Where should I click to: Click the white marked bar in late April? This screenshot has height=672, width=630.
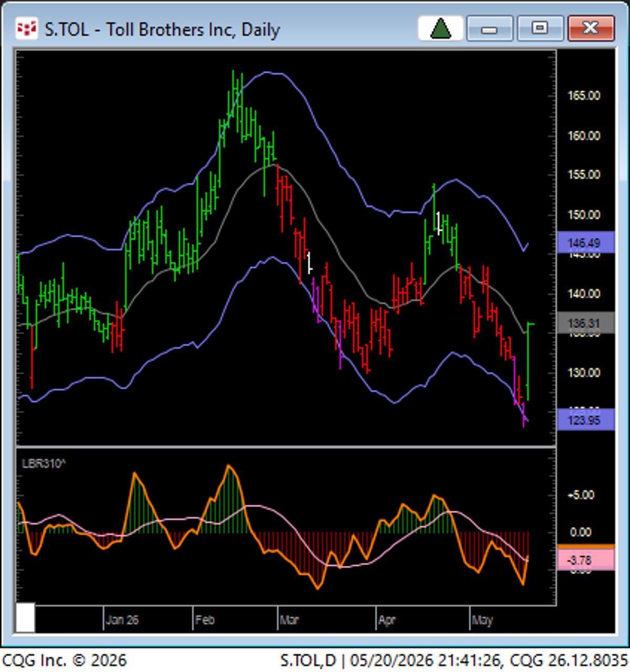(x=439, y=224)
